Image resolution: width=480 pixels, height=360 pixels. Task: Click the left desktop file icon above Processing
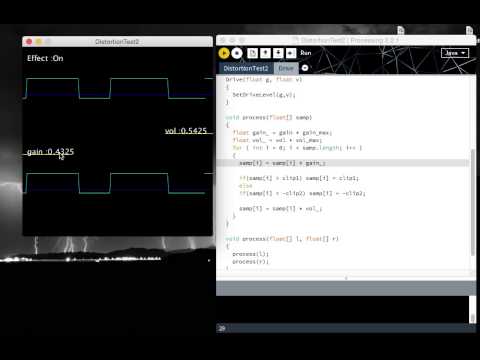[x=401, y=31]
